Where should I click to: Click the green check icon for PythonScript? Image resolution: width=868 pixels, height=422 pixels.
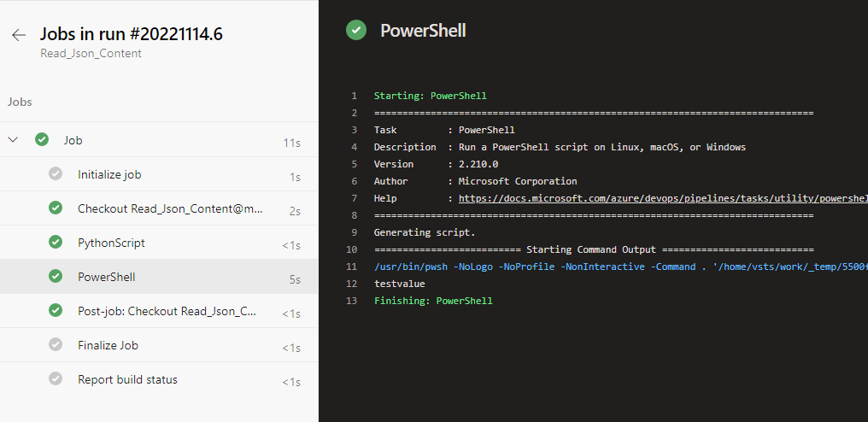56,242
